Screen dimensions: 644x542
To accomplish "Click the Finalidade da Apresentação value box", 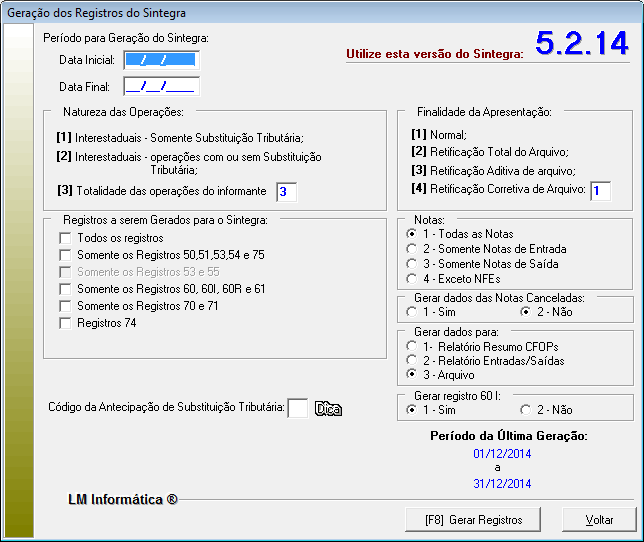I will tap(600, 190).
